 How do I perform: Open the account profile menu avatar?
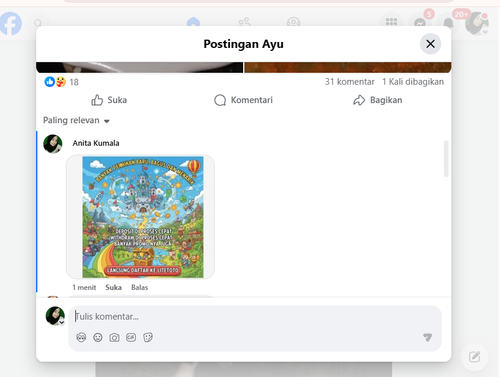click(x=477, y=23)
